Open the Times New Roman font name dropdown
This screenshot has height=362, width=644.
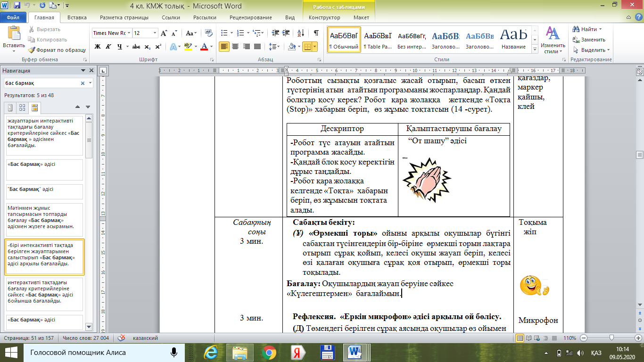click(129, 33)
